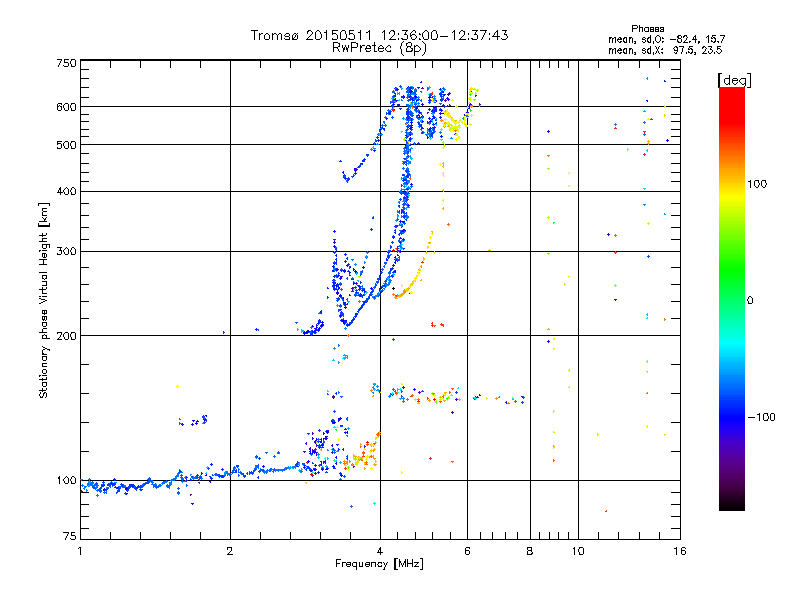This screenshot has width=800, height=600.
Task: Click the 'mean, sd,O: -82.4, 15.7' line
Action: [666, 39]
